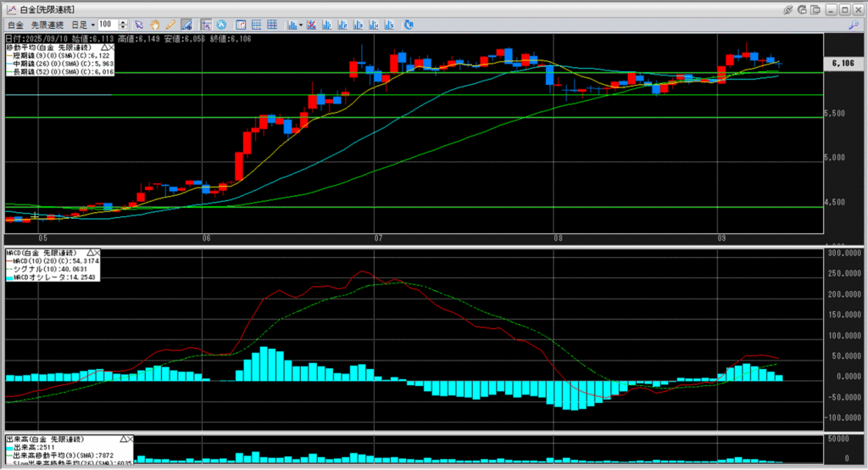Click the blue round globe toolbar icon
This screenshot has height=470, width=868.
point(221,25)
